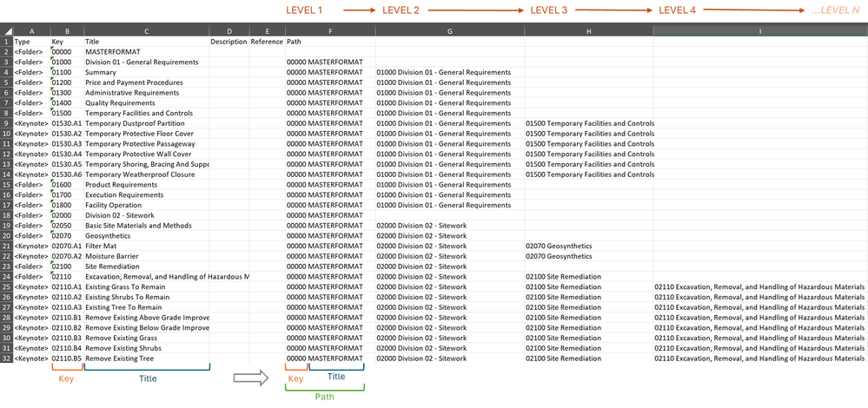Click the 'Reference' header cell
Image resolution: width=868 pixels, height=408 pixels.
tap(268, 42)
